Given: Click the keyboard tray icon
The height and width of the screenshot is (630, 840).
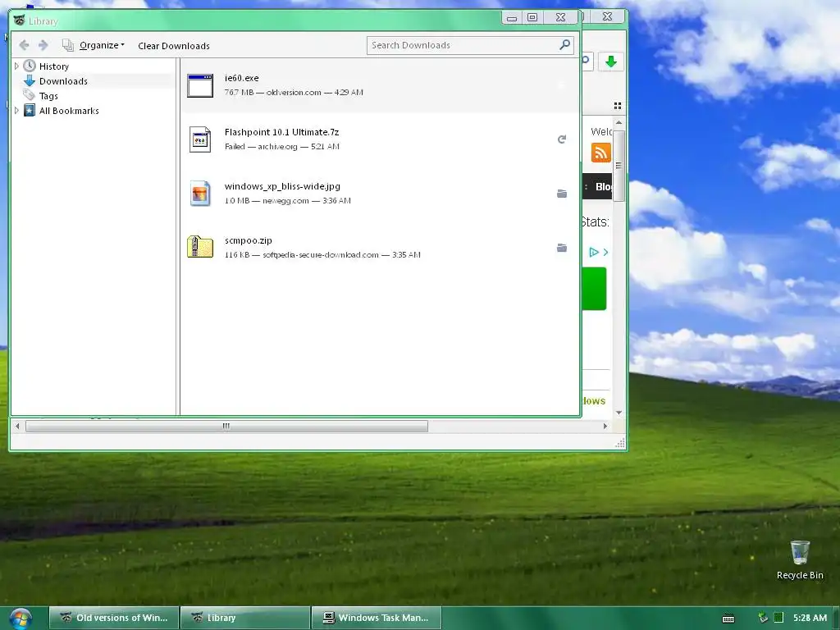Looking at the screenshot, I should (x=728, y=619).
